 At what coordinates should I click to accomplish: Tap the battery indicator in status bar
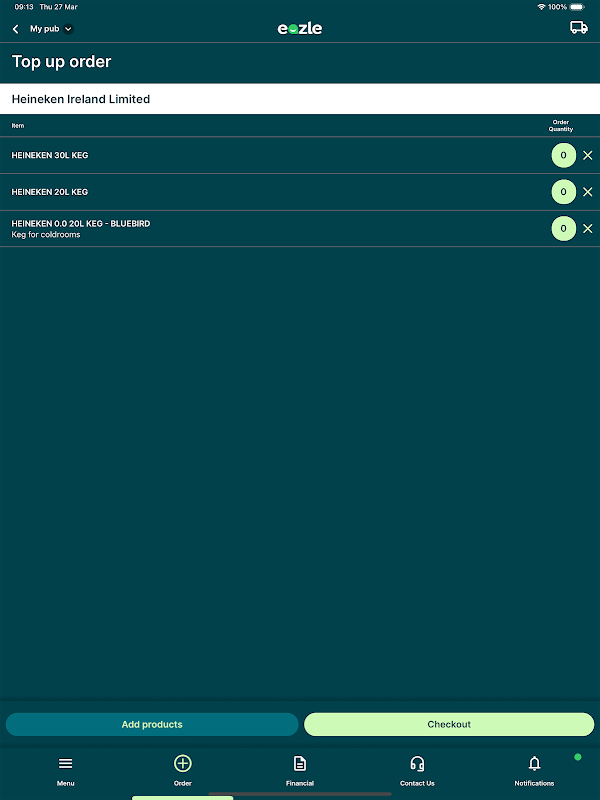577,7
